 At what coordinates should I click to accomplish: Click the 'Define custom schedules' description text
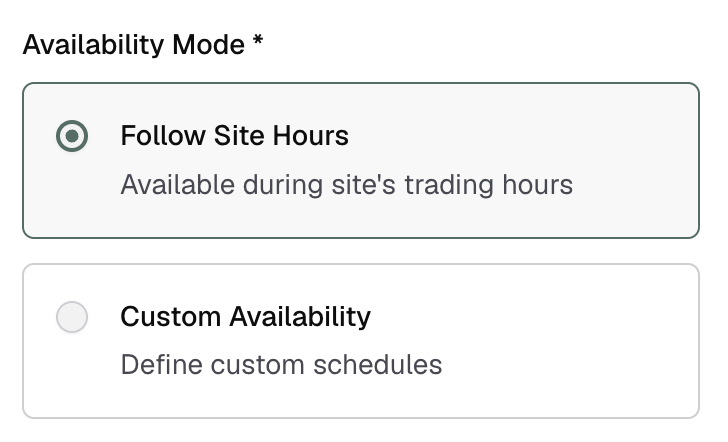pyautogui.click(x=281, y=364)
